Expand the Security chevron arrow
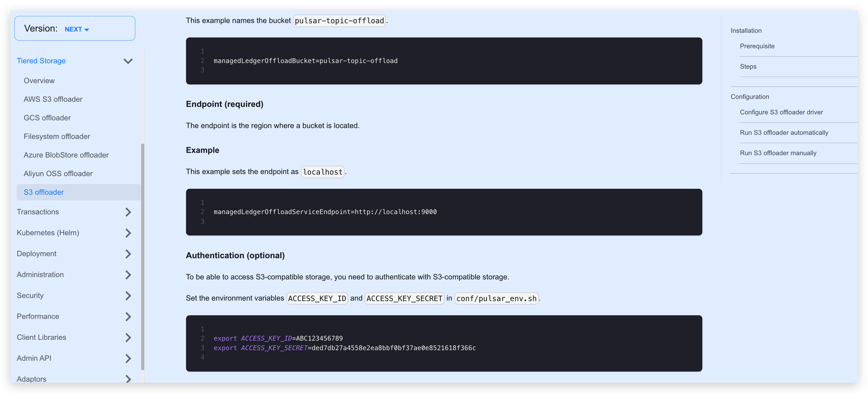The width and height of the screenshot is (868, 393). click(128, 295)
